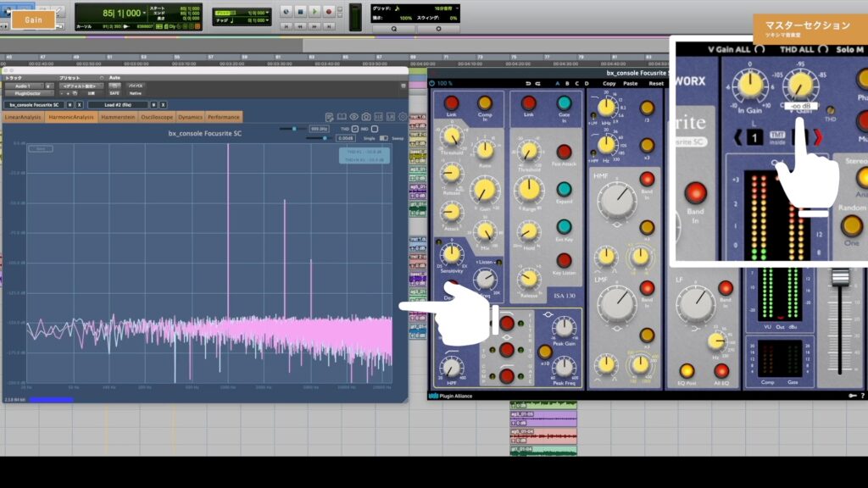868x488 pixels.
Task: Click the compressor Ratio knob
Action: (x=485, y=150)
